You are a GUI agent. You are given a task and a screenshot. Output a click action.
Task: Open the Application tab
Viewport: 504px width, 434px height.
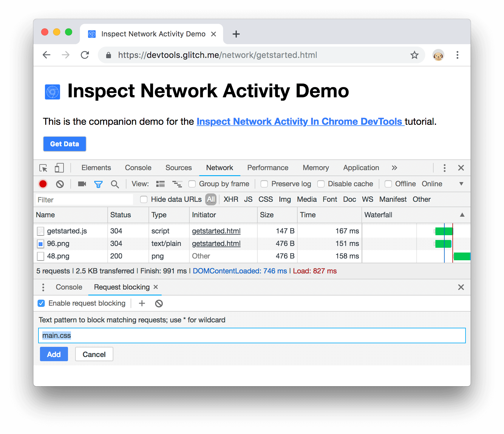[x=361, y=168]
